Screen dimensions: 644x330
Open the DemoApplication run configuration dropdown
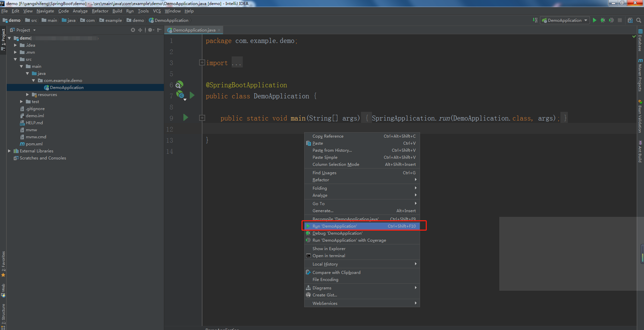click(565, 20)
